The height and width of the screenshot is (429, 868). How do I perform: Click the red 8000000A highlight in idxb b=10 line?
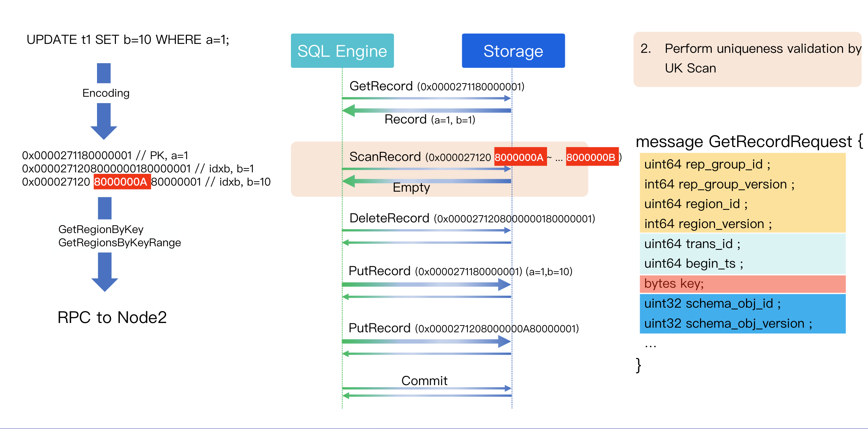pos(122,182)
